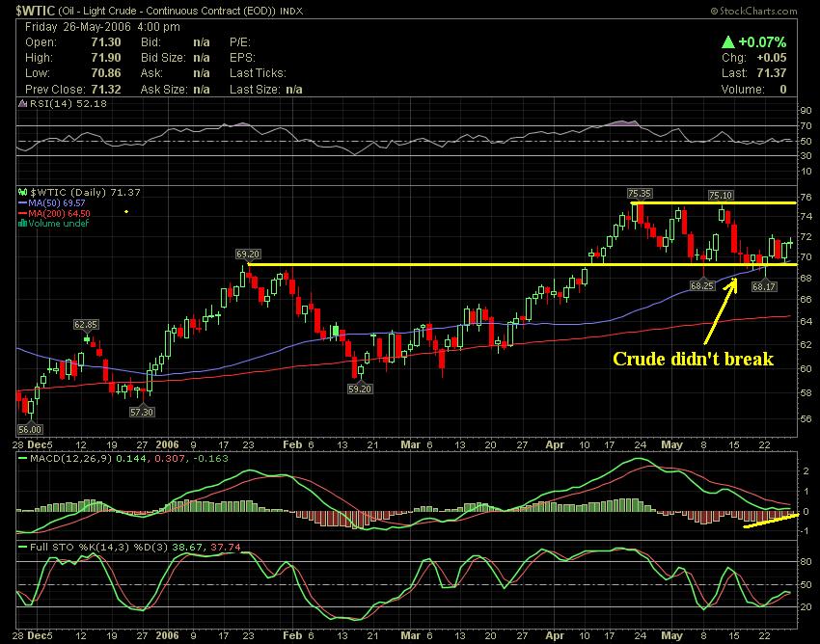The image size is (820, 644).
Task: Click the MACD histogram value -0.163
Action: (210, 459)
